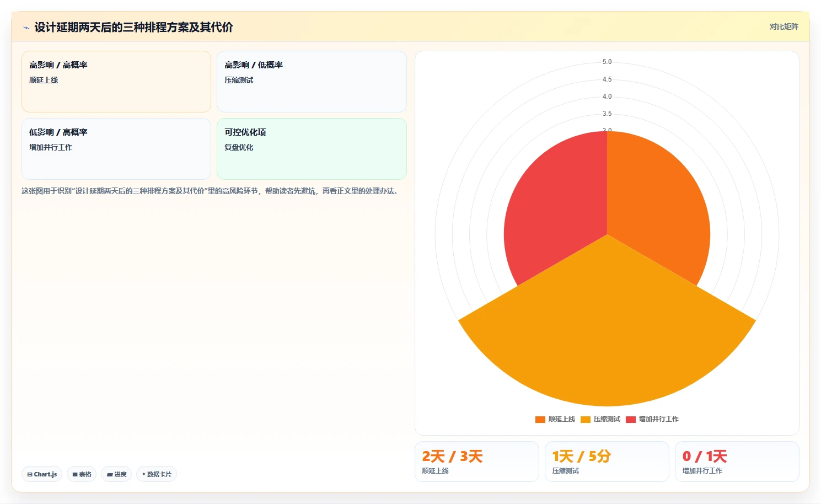Click the large yellow 压缩测试 chart segment
The image size is (821, 504).
[607, 331]
